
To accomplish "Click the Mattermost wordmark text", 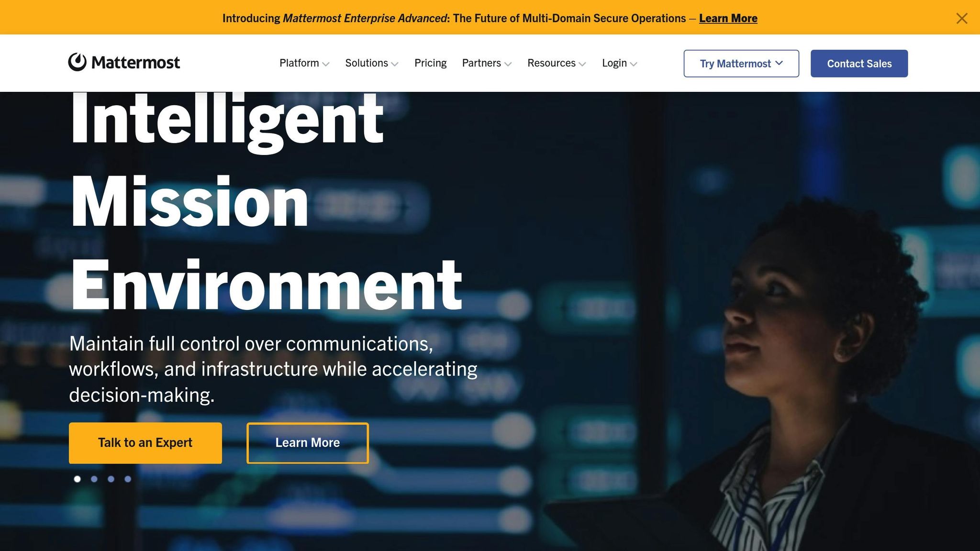I will (135, 63).
